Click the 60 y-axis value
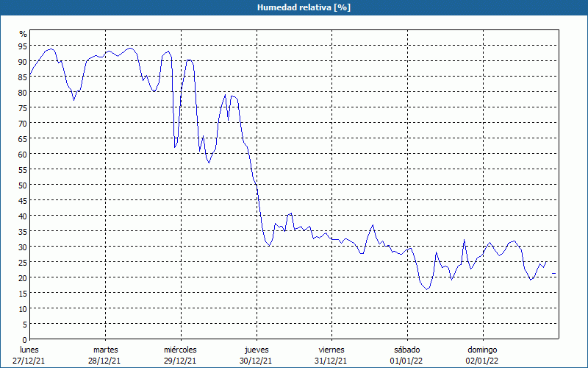The height and width of the screenshot is (368, 588). point(23,155)
